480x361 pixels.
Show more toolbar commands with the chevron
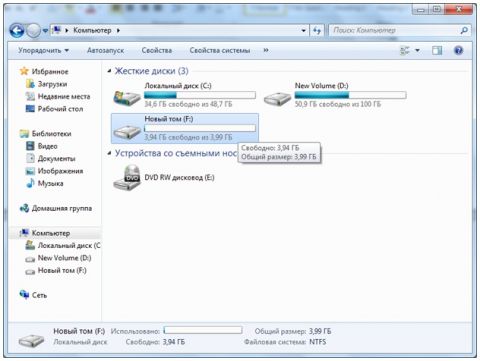(x=266, y=50)
